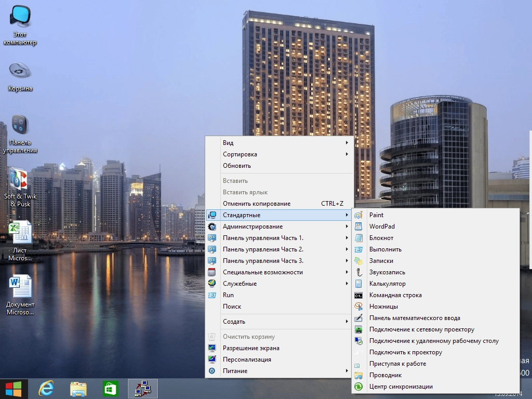Click the Персонализация icon
Image resolution: width=532 pixels, height=399 pixels.
[212, 360]
